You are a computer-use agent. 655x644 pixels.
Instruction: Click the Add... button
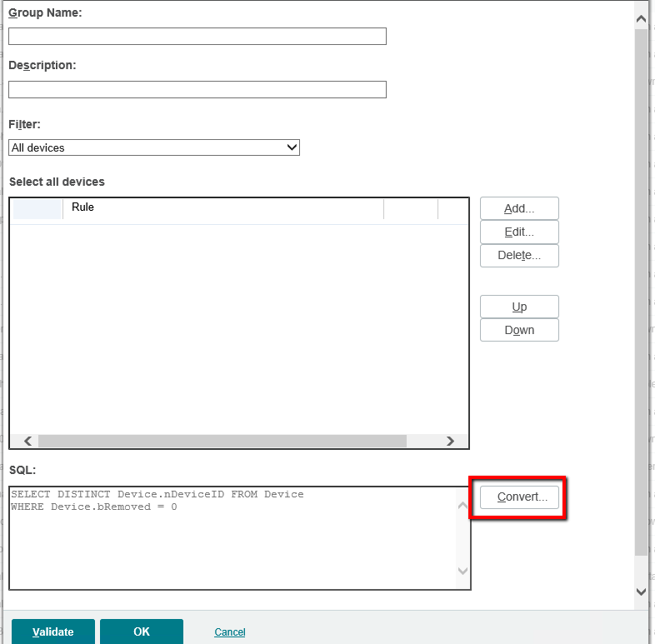pyautogui.click(x=519, y=208)
